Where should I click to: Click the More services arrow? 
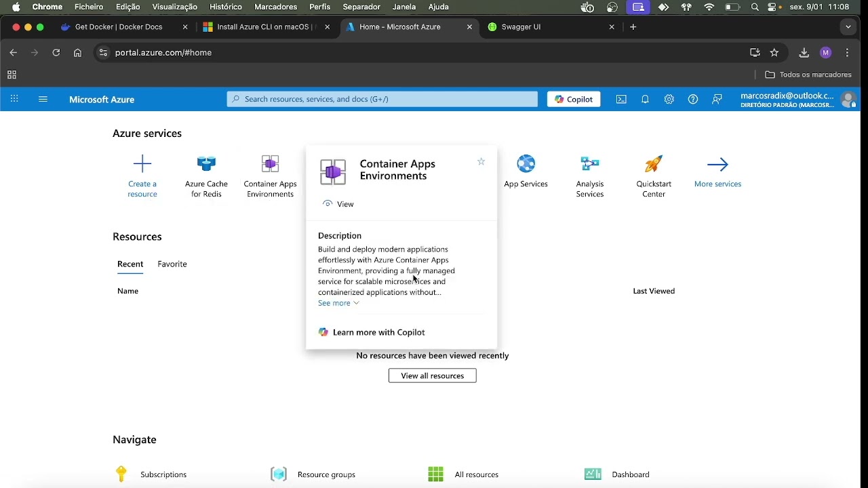coord(717,164)
